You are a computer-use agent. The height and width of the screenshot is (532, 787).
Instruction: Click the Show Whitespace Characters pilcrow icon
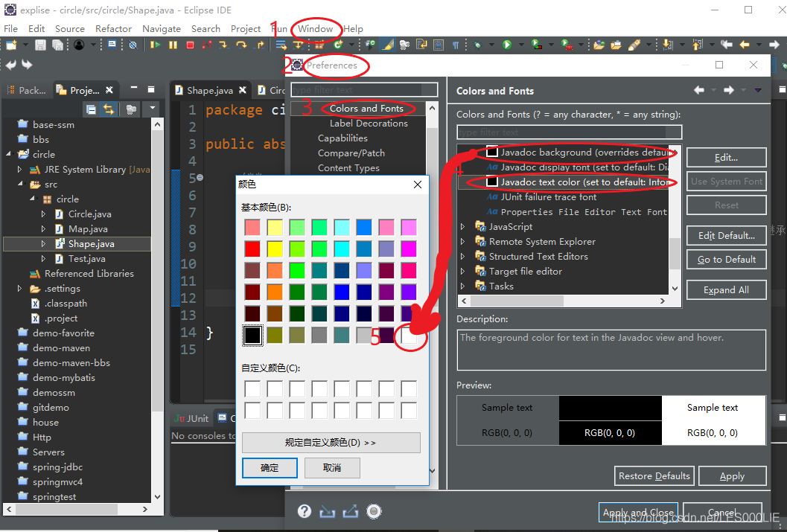[455, 45]
